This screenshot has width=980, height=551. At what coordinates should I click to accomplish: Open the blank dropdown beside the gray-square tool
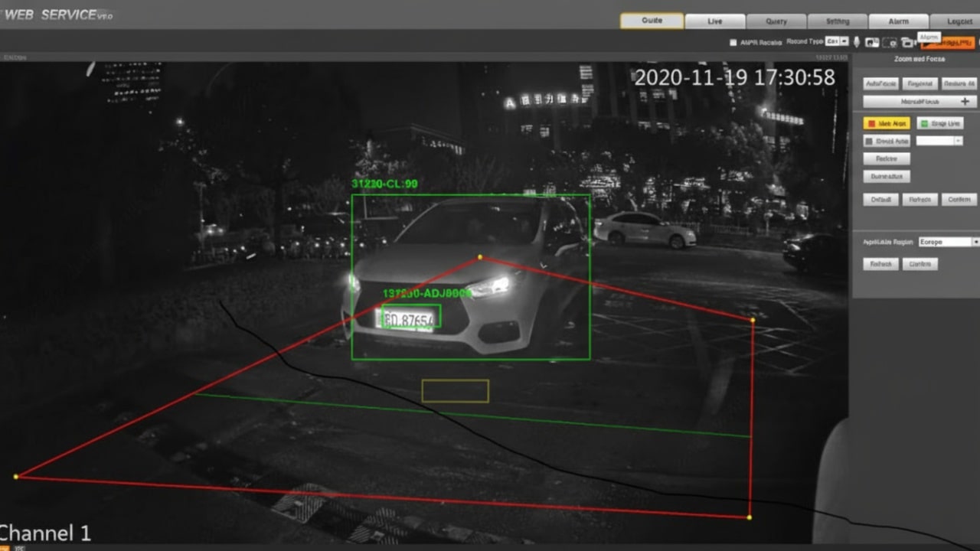pos(939,141)
